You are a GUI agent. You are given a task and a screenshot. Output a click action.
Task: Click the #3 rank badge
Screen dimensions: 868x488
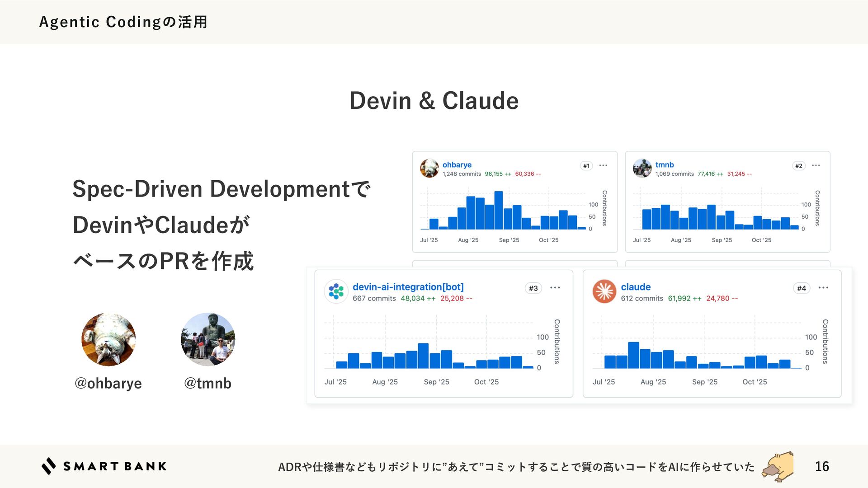tap(533, 288)
